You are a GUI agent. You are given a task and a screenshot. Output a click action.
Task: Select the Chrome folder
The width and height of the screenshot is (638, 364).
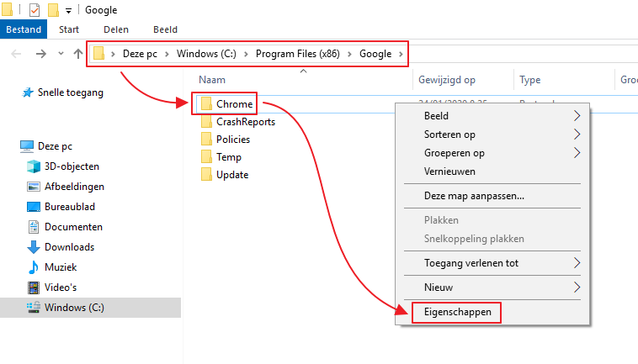click(x=234, y=104)
